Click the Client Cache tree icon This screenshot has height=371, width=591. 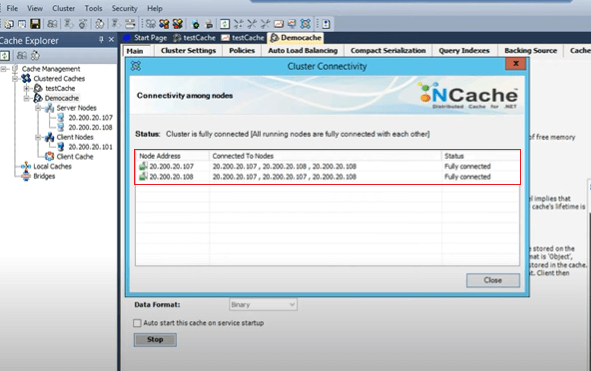[49, 156]
